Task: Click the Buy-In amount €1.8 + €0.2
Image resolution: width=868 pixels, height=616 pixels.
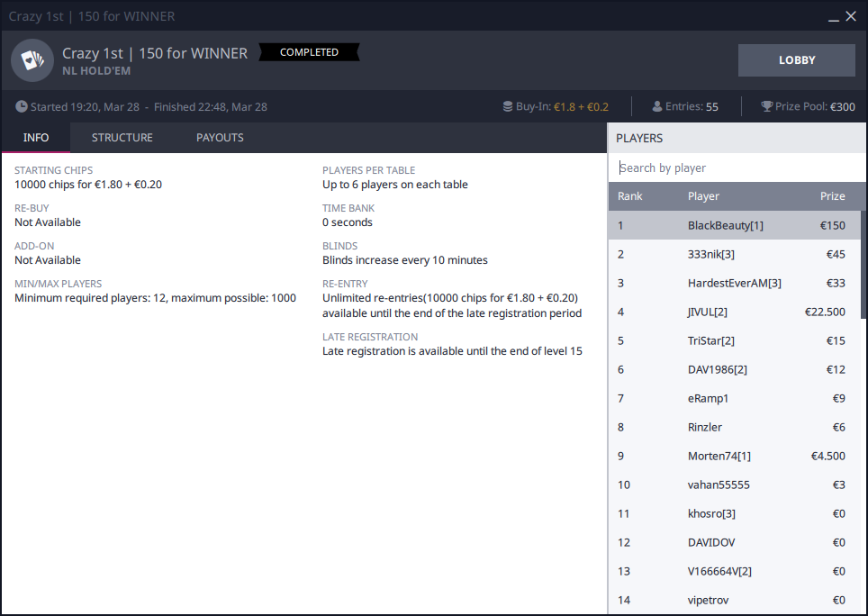Action: tap(581, 106)
